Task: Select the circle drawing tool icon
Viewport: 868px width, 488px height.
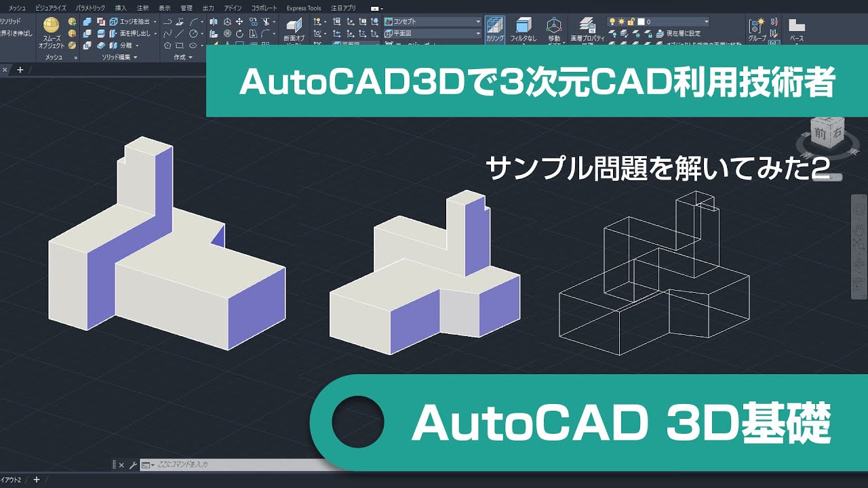Action: point(193,33)
